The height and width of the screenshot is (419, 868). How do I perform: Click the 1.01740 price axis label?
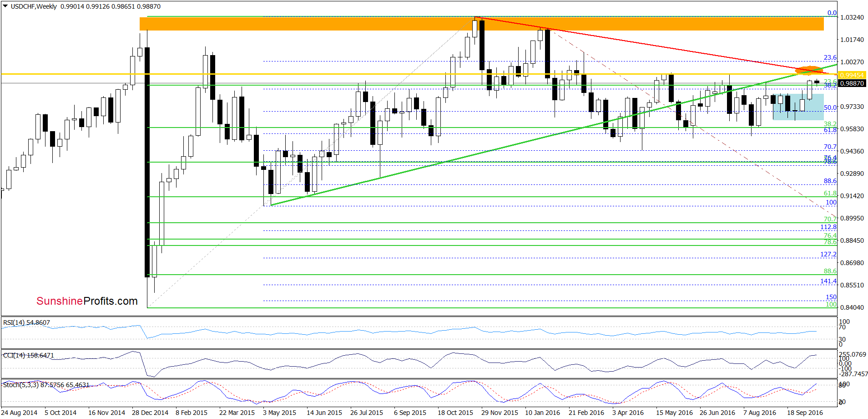[852, 40]
